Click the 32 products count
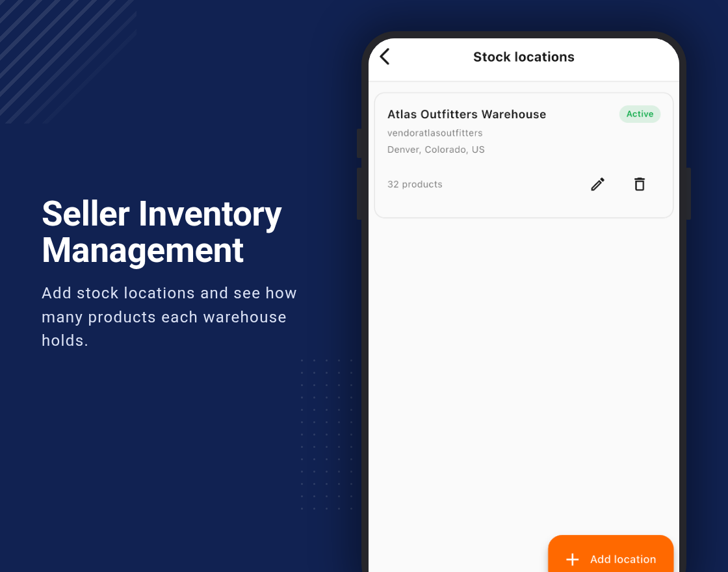Image resolution: width=728 pixels, height=572 pixels. point(415,185)
